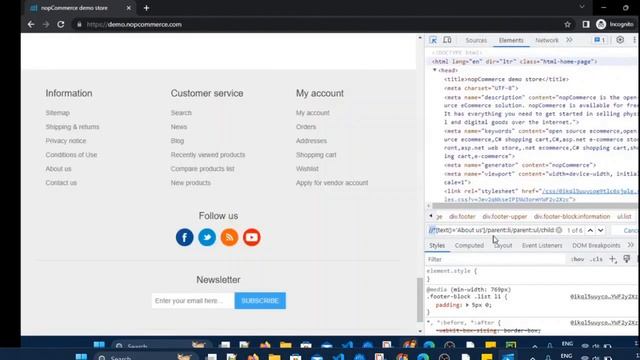Open the Conditions of Use link
This screenshot has width=640, height=360.
point(71,155)
